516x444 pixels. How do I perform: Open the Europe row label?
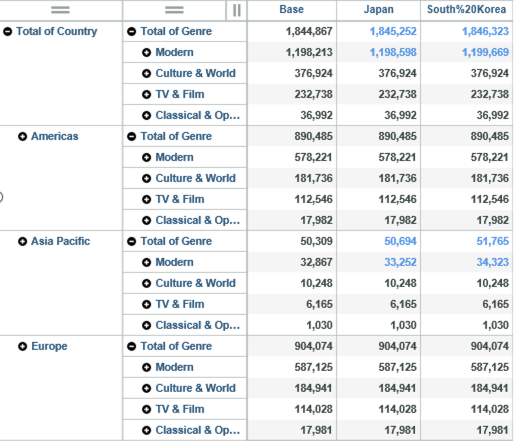pyautogui.click(x=49, y=346)
